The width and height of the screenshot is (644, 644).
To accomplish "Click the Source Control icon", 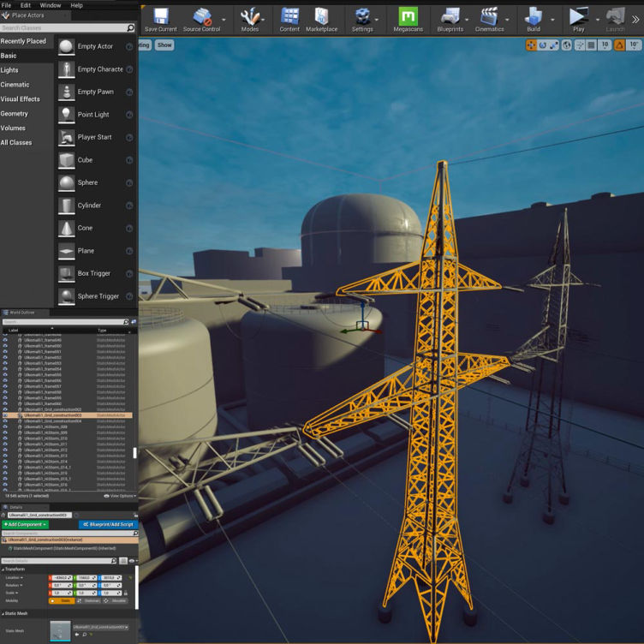I will 201,15.
